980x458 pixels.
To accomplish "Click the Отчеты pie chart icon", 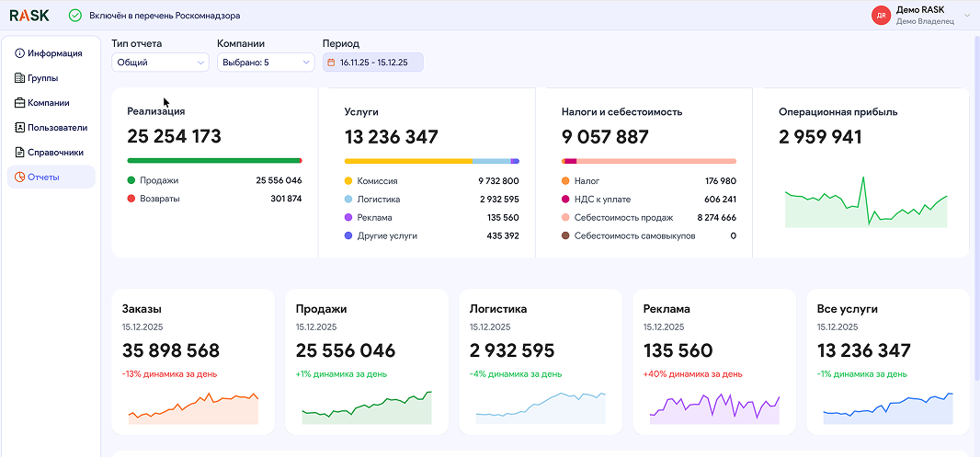I will pos(19,177).
